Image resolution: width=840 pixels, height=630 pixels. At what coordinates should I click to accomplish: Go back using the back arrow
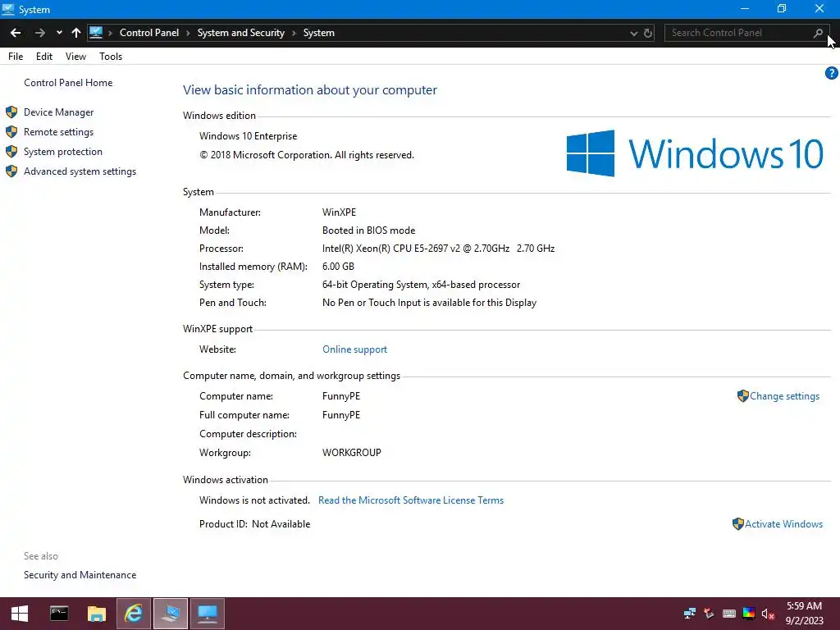point(16,33)
